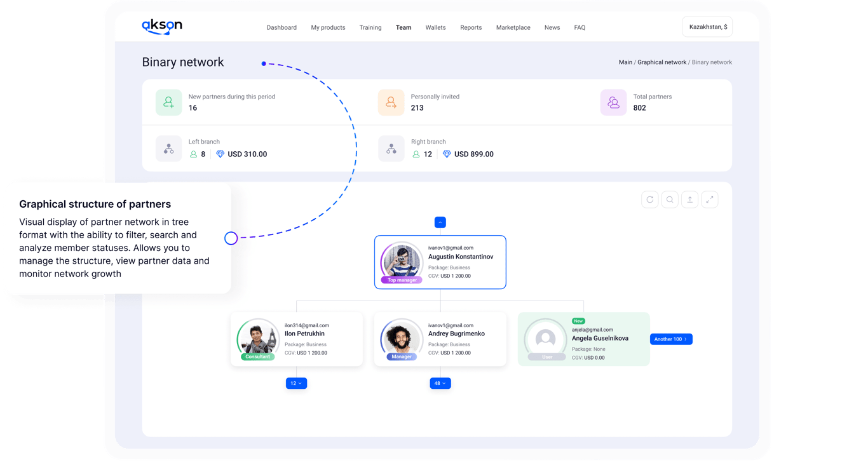The height and width of the screenshot is (467, 868).
Task: Go to Marketplace
Action: coord(513,27)
